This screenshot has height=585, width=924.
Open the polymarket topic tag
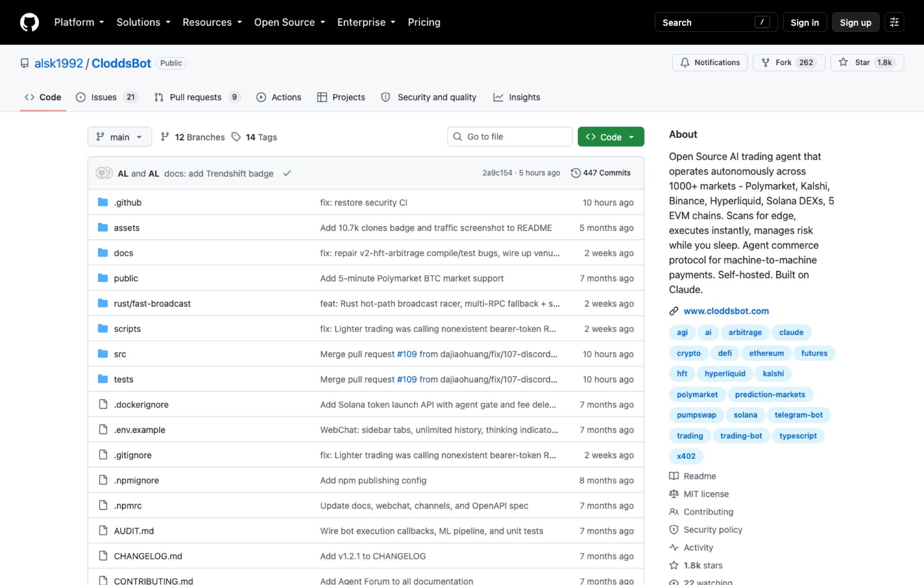[x=697, y=394]
